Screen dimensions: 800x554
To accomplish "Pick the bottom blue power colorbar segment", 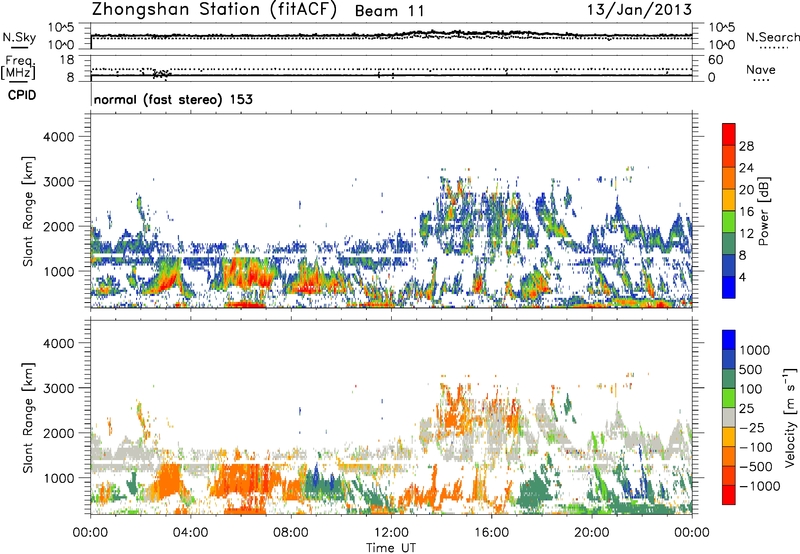I will point(729,287).
